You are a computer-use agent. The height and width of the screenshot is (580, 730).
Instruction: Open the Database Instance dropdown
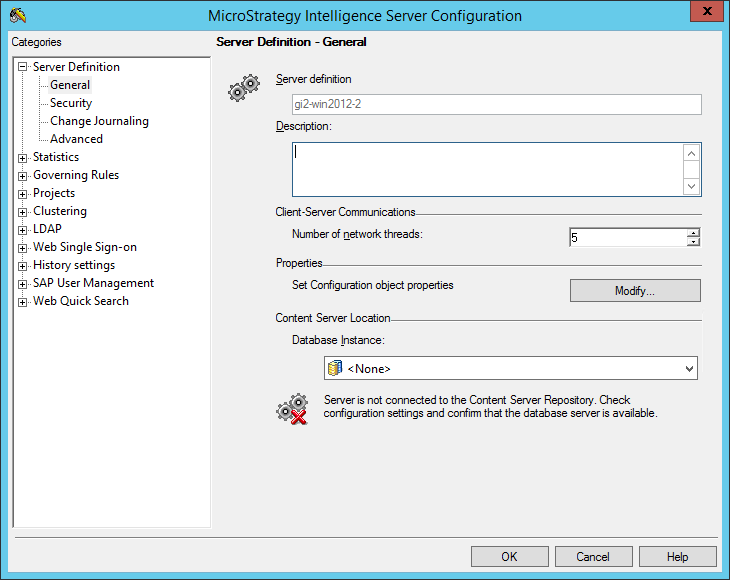coord(688,369)
